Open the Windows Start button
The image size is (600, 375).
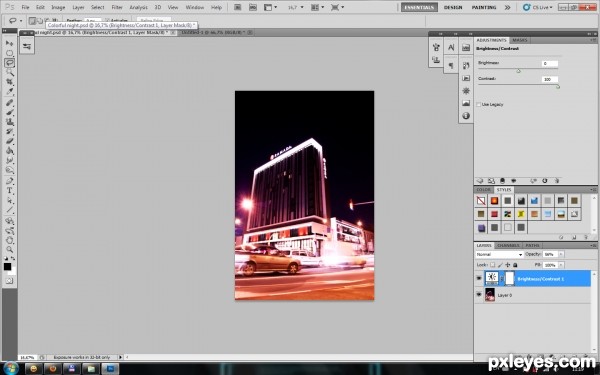coord(10,368)
